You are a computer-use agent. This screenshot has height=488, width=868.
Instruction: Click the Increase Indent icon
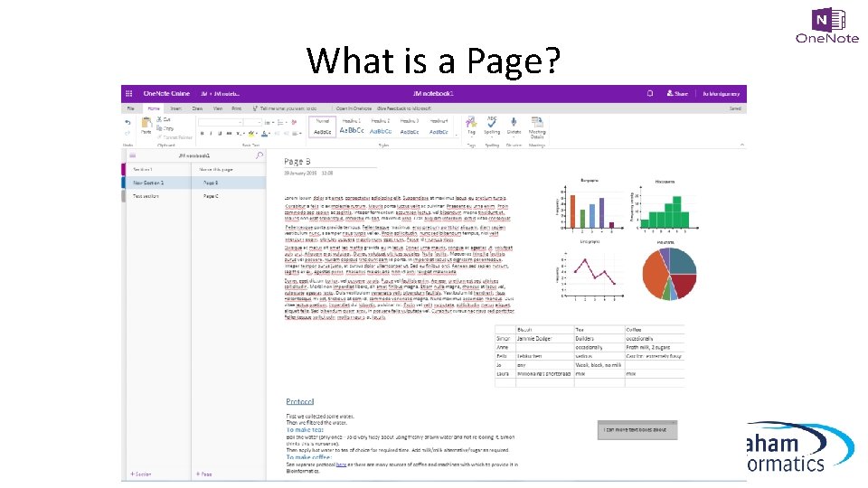[287, 134]
